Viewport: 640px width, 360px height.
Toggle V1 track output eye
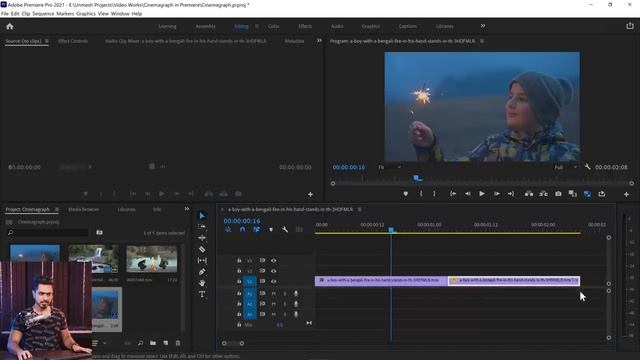(x=273, y=281)
